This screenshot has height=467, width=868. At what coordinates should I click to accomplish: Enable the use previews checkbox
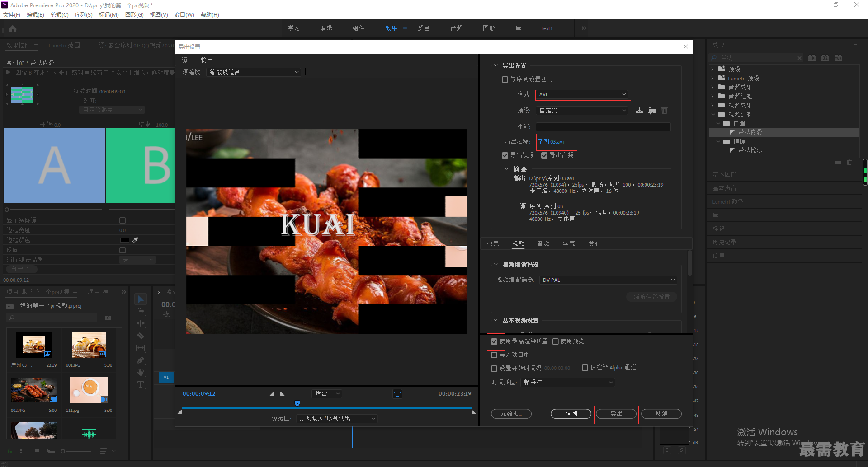click(x=556, y=341)
